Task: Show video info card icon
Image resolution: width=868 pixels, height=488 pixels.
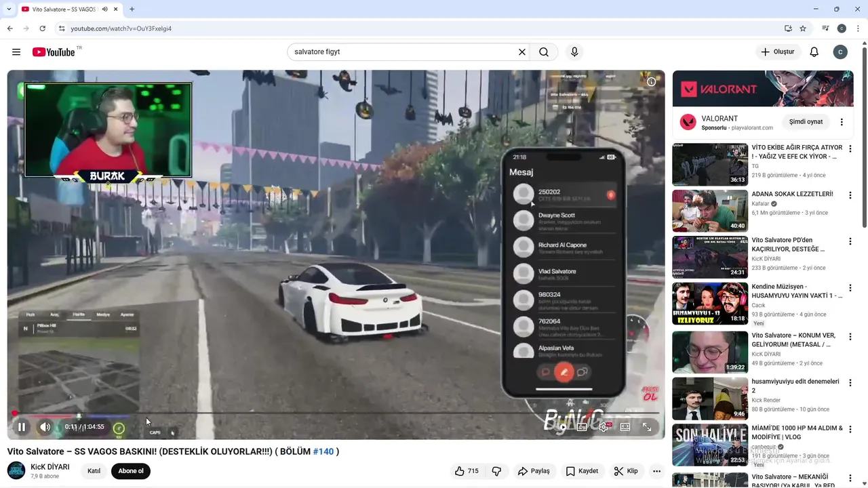Action: click(x=651, y=81)
